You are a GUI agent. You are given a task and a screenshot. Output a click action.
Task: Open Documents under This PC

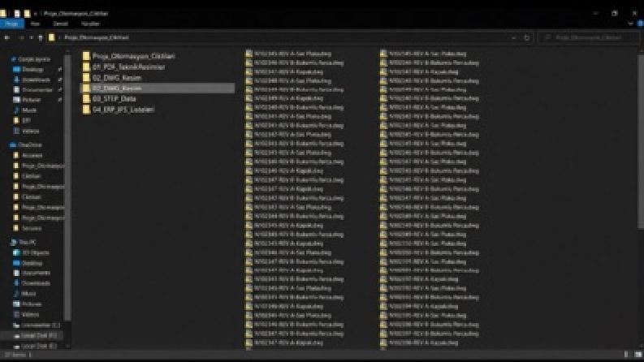pyautogui.click(x=32, y=273)
